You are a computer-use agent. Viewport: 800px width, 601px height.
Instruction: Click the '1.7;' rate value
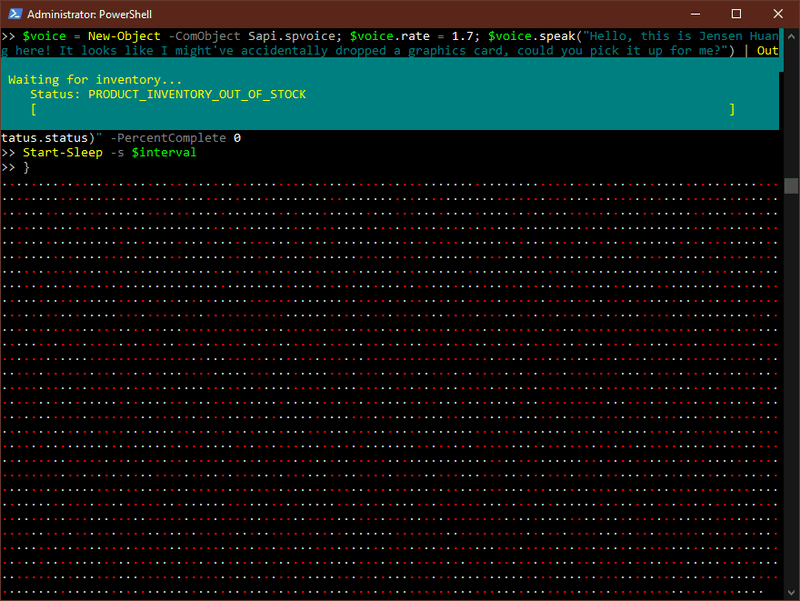tap(466, 36)
